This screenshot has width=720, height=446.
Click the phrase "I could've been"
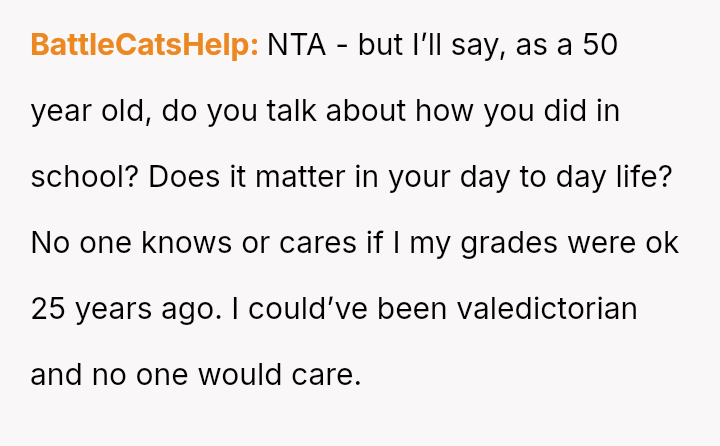pos(340,309)
